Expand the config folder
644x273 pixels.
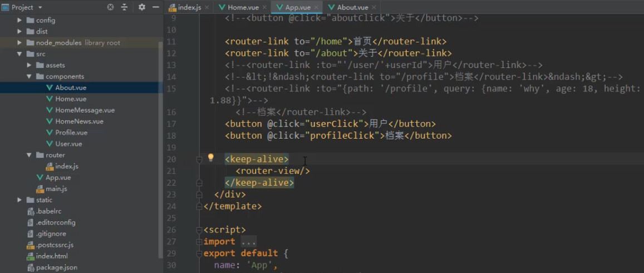pyautogui.click(x=19, y=20)
